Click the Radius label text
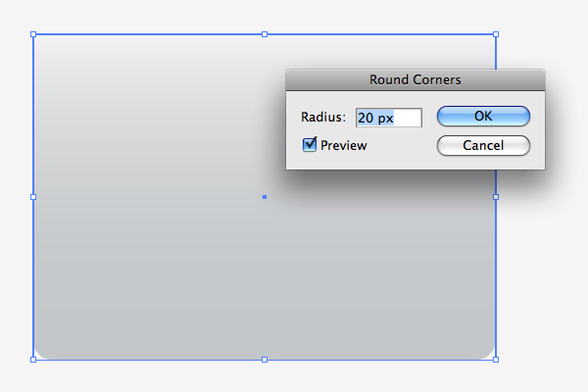Screen dimensions: 588x392 pyautogui.click(x=323, y=117)
